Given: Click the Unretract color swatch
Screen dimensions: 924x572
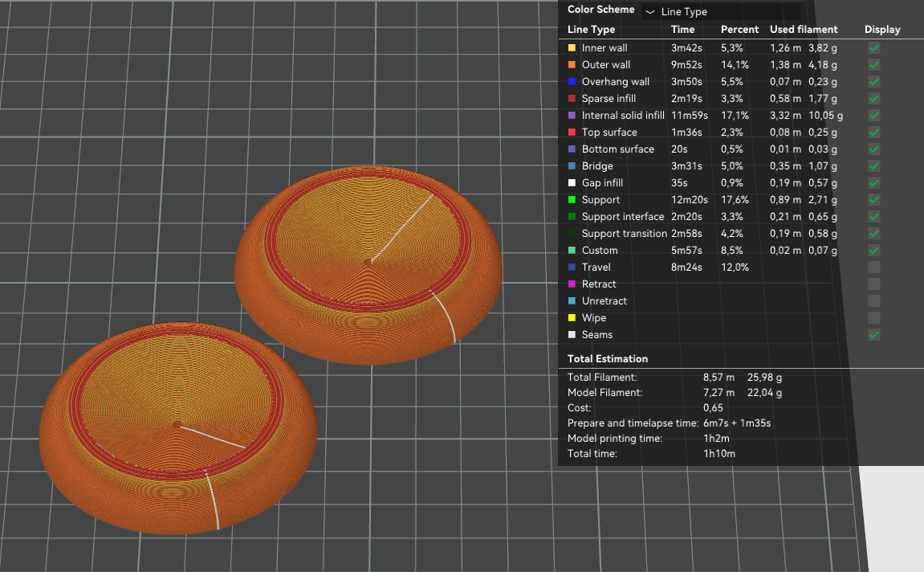Looking at the screenshot, I should [572, 300].
